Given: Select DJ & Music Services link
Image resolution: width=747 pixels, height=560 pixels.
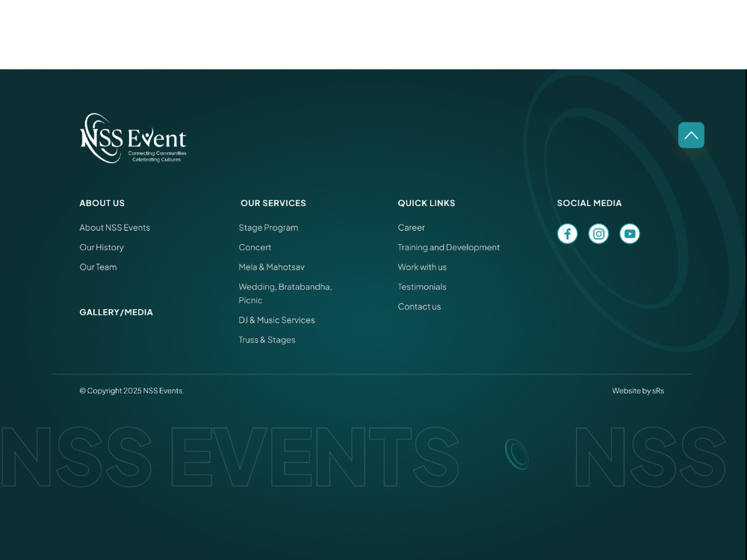Looking at the screenshot, I should (x=277, y=320).
